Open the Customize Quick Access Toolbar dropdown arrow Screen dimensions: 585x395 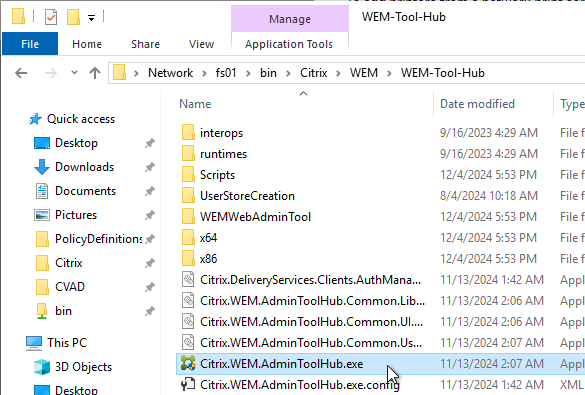(x=91, y=18)
